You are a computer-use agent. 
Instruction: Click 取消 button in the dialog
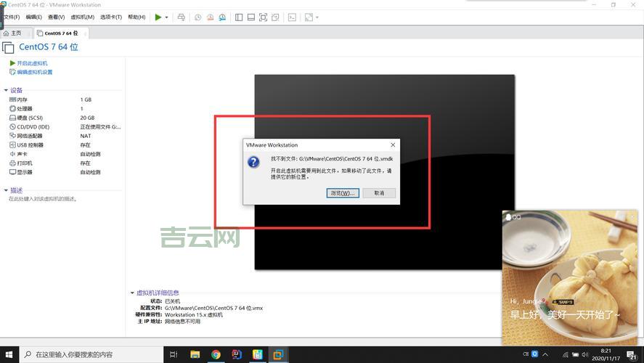pyautogui.click(x=379, y=193)
